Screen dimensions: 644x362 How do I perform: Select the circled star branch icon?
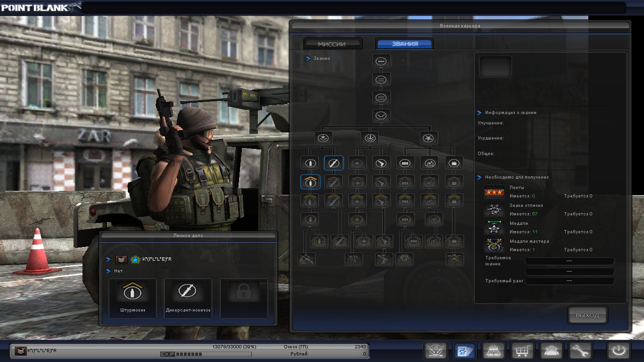click(323, 138)
